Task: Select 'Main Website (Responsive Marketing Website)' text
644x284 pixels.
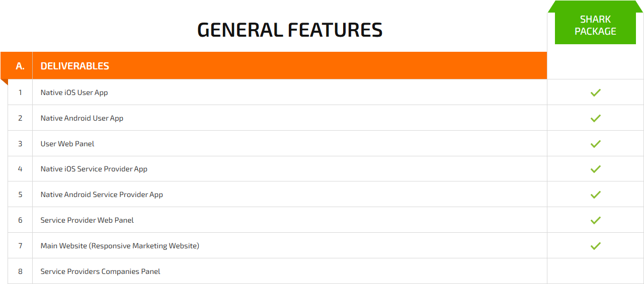Action: tap(120, 246)
